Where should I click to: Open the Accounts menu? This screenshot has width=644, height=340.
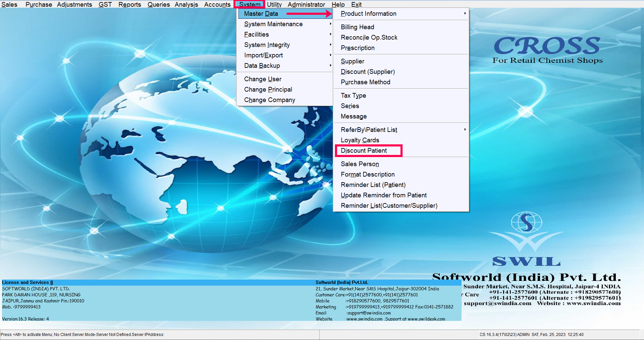pos(217,4)
